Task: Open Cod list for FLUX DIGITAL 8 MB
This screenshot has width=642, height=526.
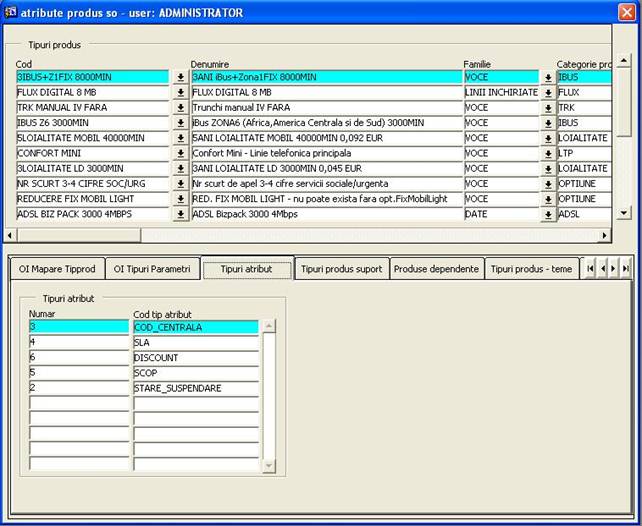Action: [180, 93]
